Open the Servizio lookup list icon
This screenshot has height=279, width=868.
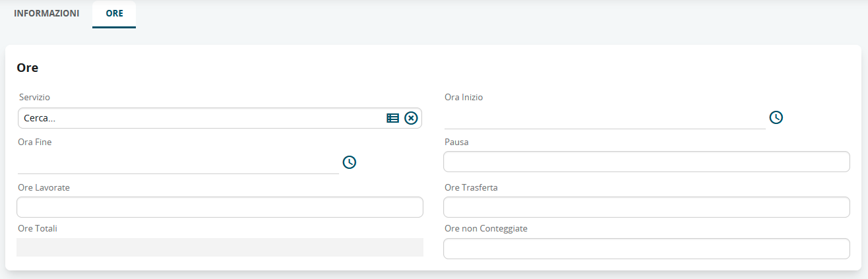[x=392, y=118]
